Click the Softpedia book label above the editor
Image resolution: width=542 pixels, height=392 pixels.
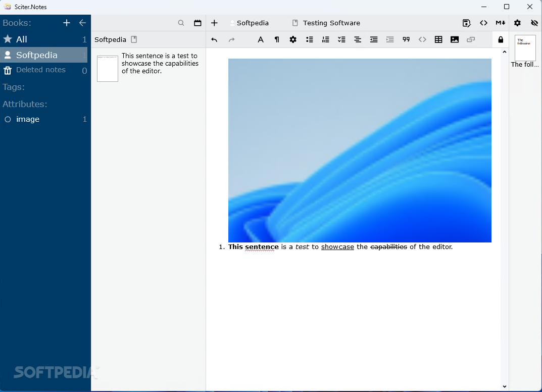(253, 23)
